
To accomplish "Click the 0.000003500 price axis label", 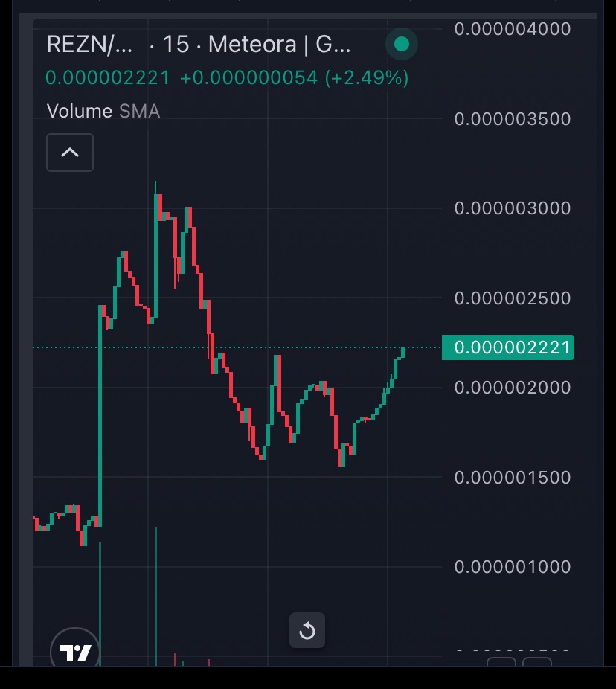I will tap(513, 119).
